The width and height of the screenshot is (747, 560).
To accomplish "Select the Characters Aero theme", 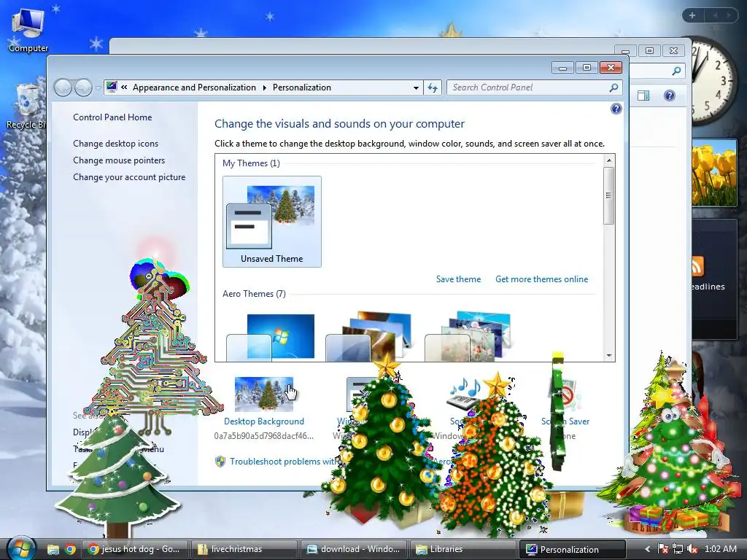I will click(468, 337).
